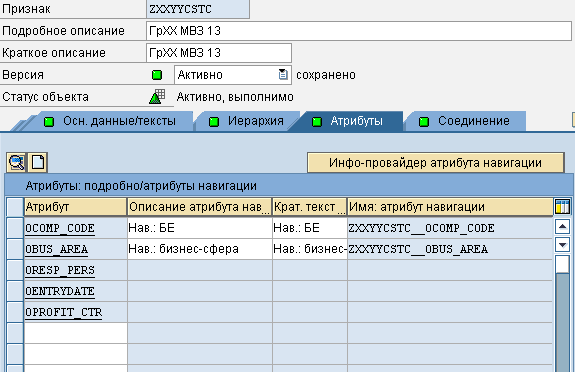Click the сохранено status text

tap(326, 75)
